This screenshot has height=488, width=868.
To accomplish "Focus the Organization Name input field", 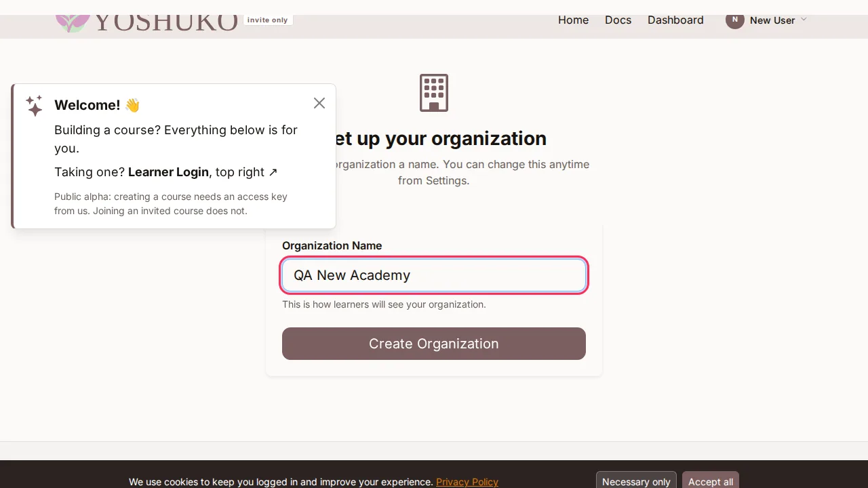I will point(434,275).
